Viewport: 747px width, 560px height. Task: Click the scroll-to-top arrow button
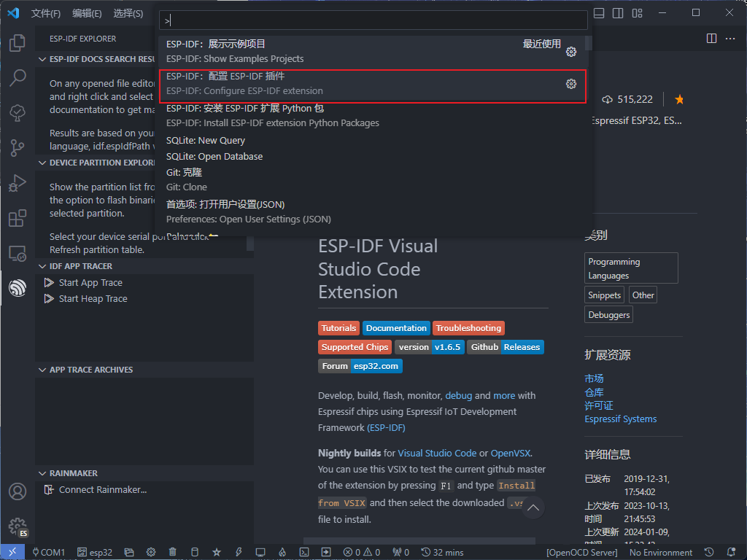pos(533,507)
